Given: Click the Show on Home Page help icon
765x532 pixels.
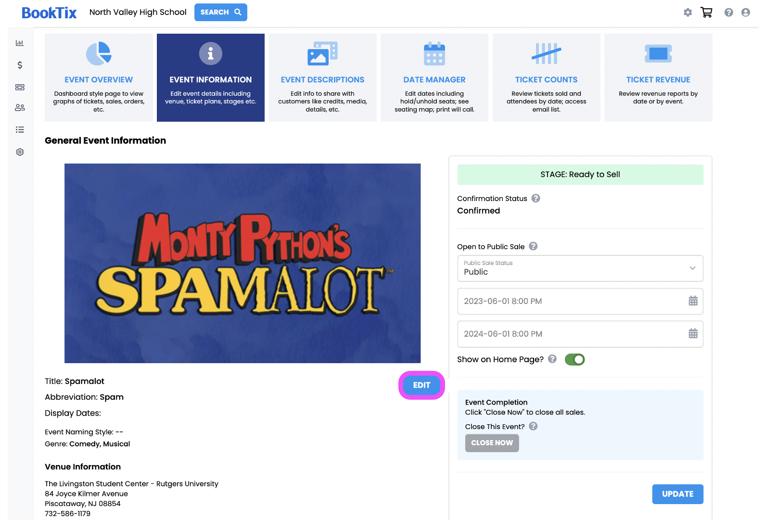Looking at the screenshot, I should click(x=552, y=359).
